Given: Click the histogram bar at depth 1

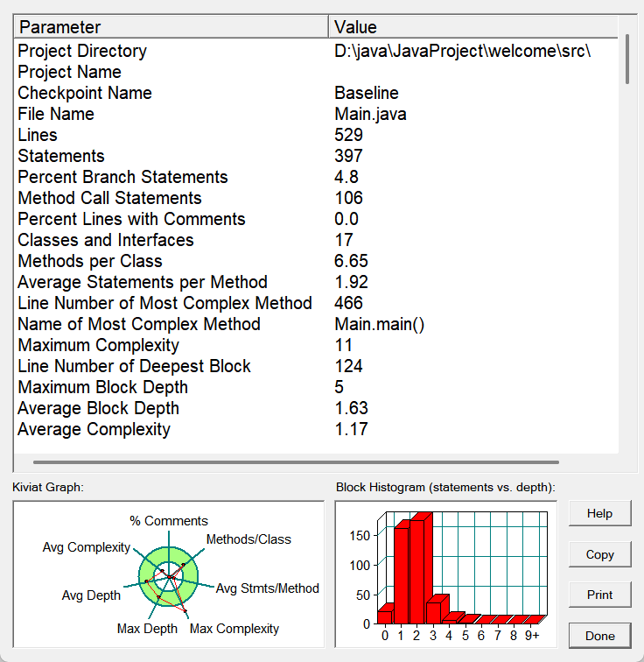Looking at the screenshot, I should 402,572.
